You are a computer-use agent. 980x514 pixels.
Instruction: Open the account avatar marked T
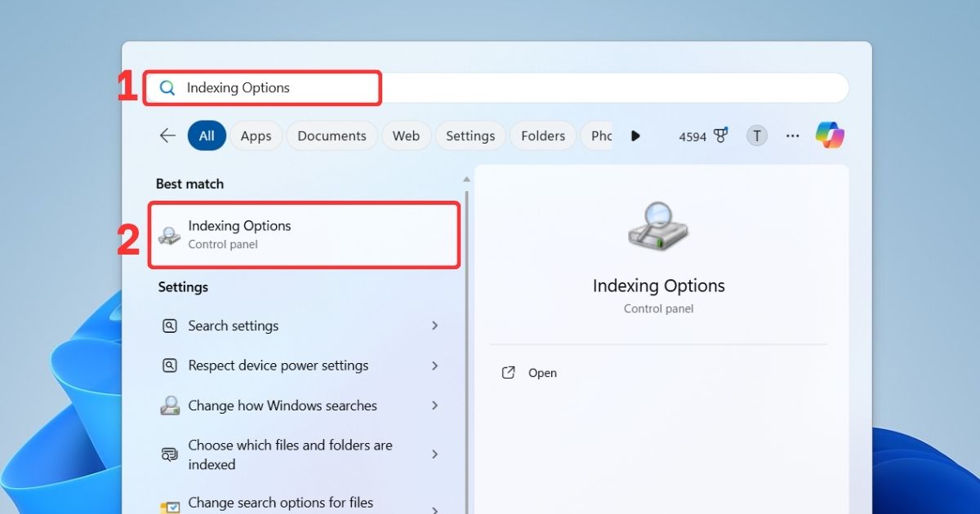pos(756,135)
